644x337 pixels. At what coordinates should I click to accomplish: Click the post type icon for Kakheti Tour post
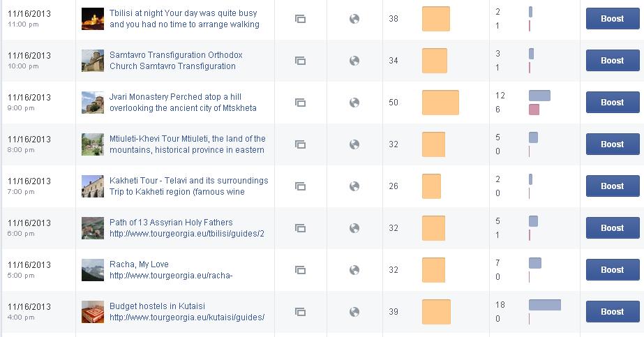300,186
